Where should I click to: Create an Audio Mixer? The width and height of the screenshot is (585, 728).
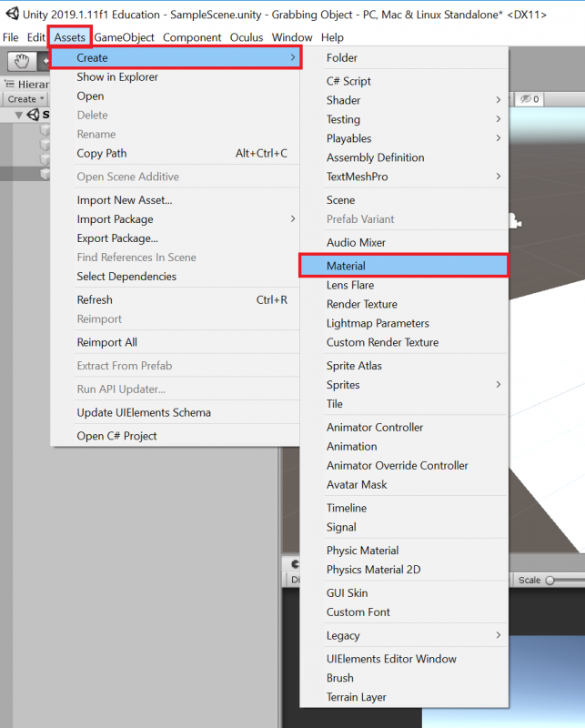[404, 242]
